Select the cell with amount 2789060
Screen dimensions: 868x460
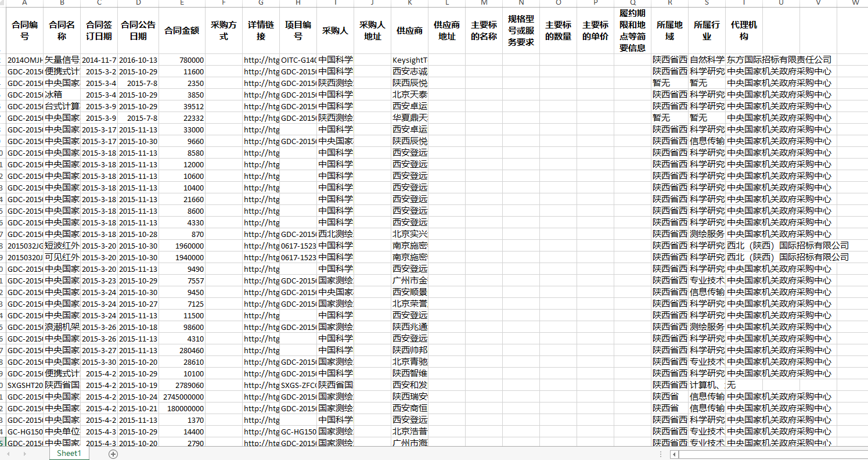[182, 385]
